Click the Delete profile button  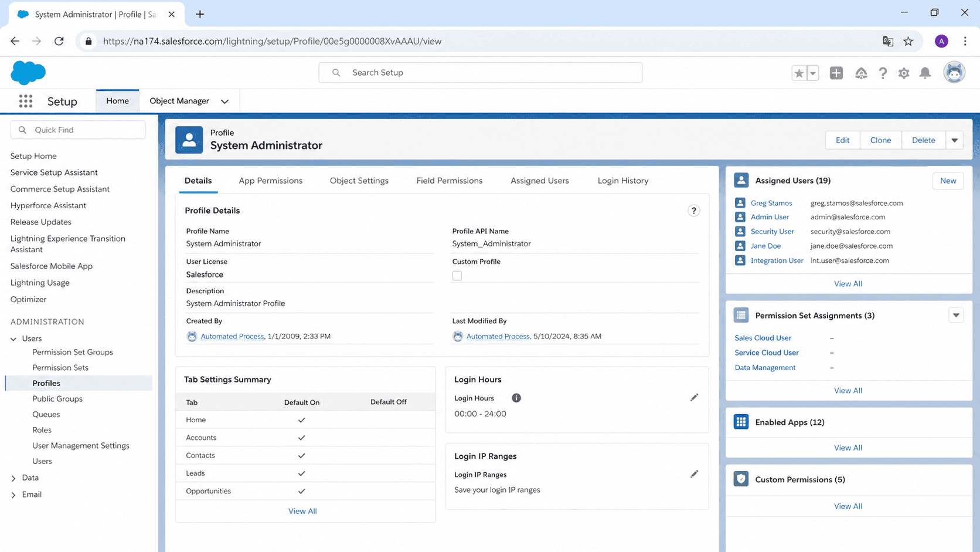(923, 140)
